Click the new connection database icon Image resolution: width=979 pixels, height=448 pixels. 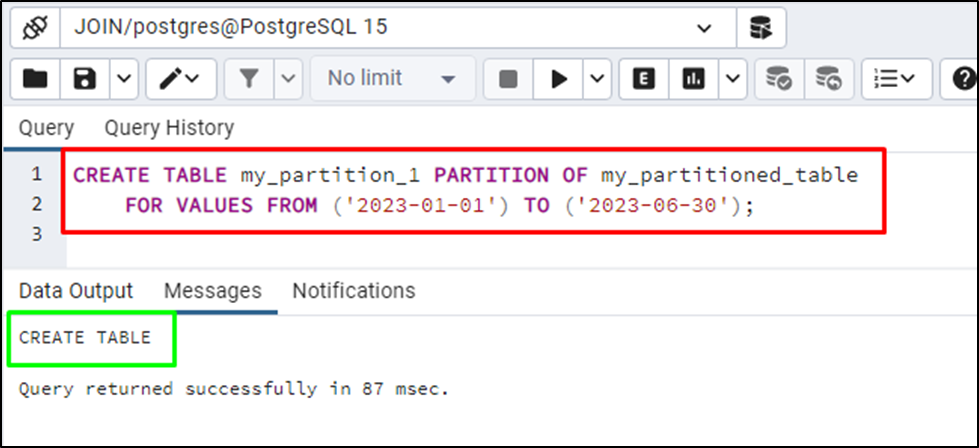(760, 28)
